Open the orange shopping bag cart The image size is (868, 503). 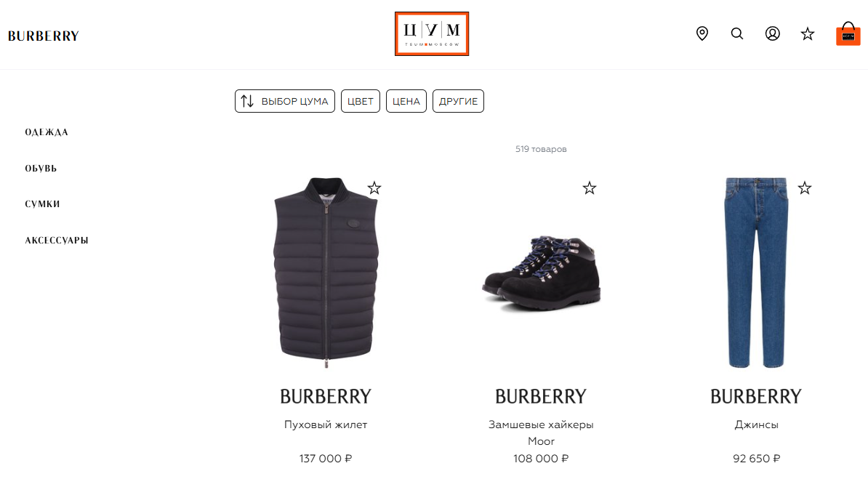point(848,33)
